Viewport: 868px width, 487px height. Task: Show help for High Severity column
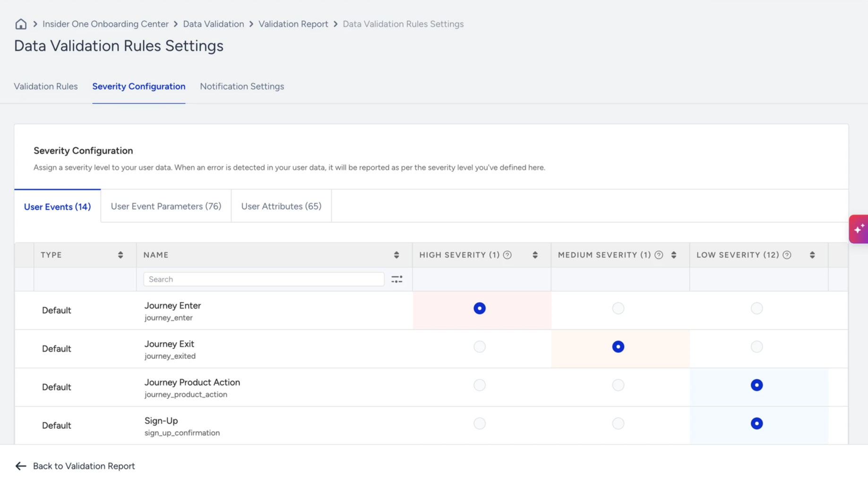(x=507, y=255)
